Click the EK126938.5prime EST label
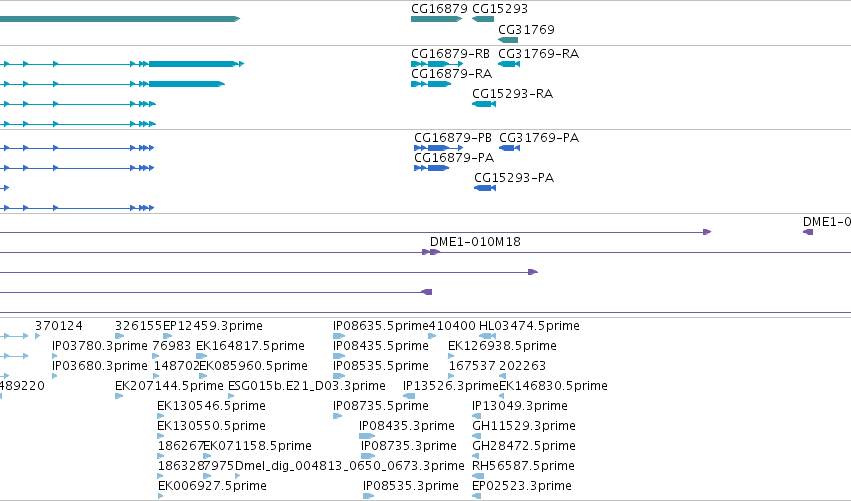 [x=502, y=346]
